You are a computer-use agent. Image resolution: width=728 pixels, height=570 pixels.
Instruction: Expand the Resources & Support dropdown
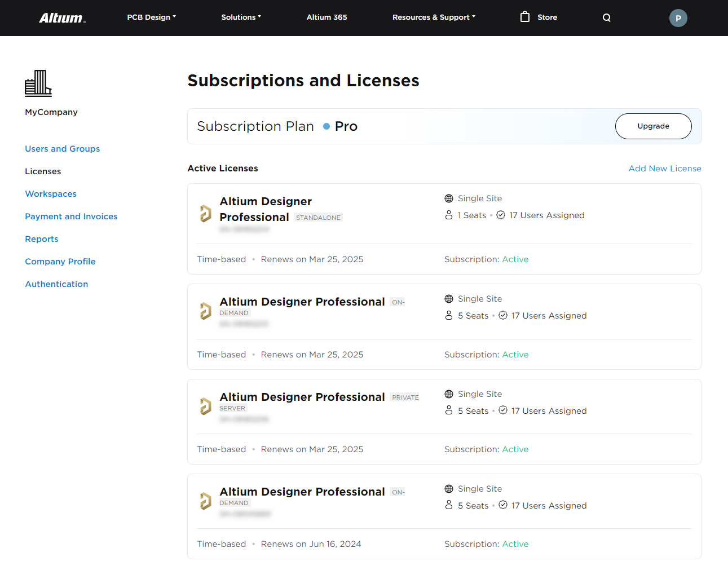point(434,17)
